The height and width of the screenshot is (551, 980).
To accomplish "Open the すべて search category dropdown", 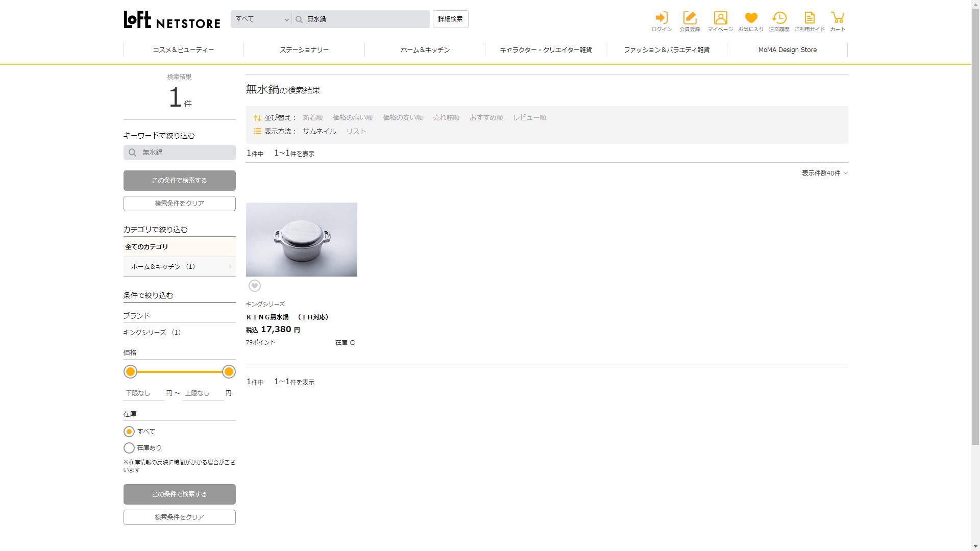I will tap(261, 19).
